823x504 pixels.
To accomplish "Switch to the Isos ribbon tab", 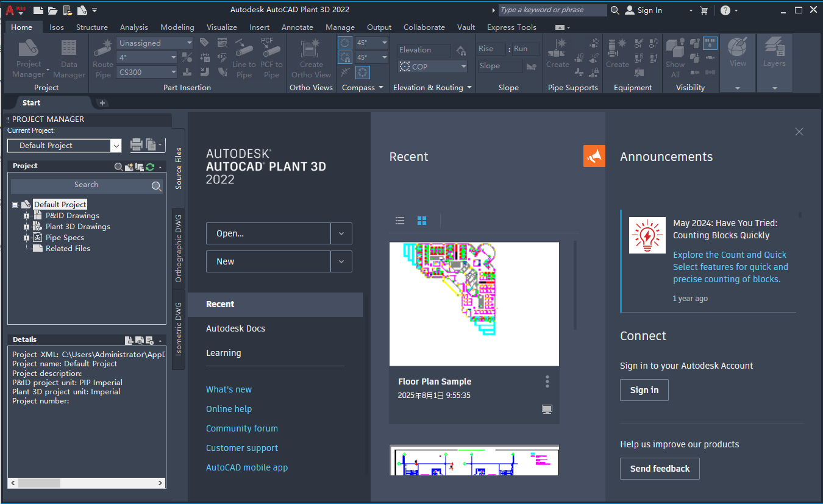I will (x=56, y=27).
